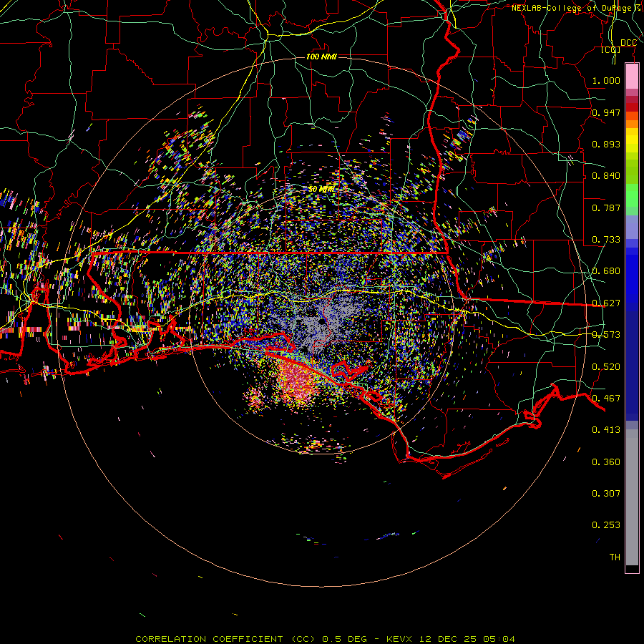Select the 0.520 legend value

[x=606, y=367]
